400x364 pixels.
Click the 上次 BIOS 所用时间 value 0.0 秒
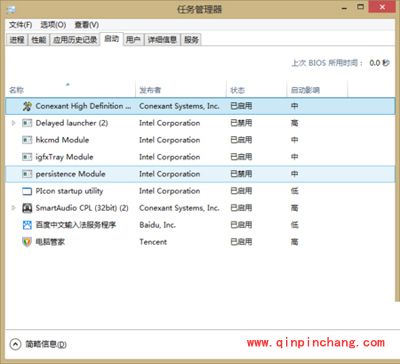379,63
